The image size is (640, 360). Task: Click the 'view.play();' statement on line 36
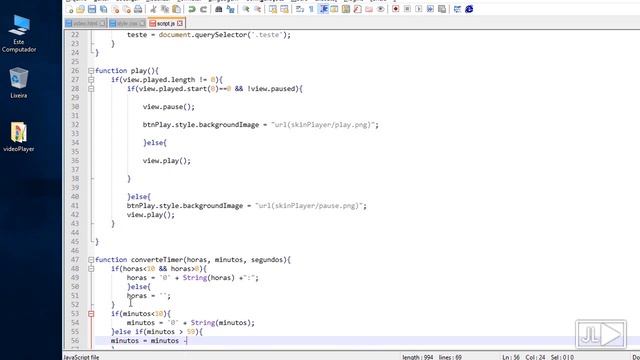[x=167, y=161]
